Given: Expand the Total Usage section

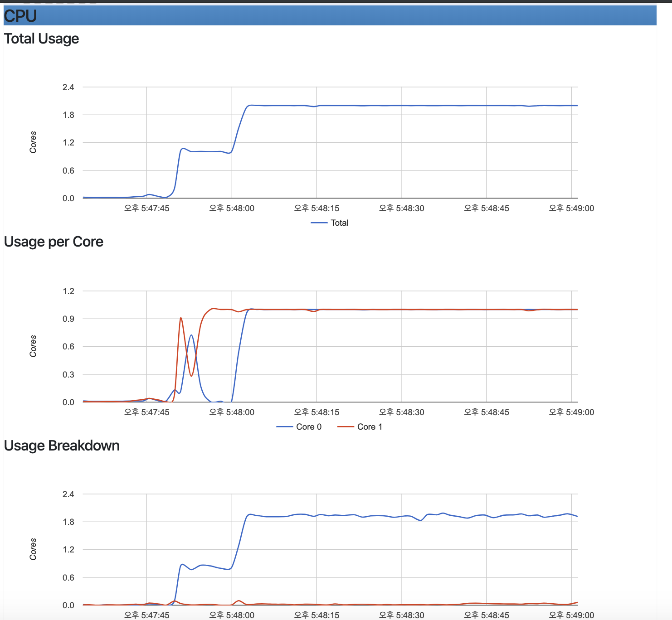Looking at the screenshot, I should pos(41,39).
